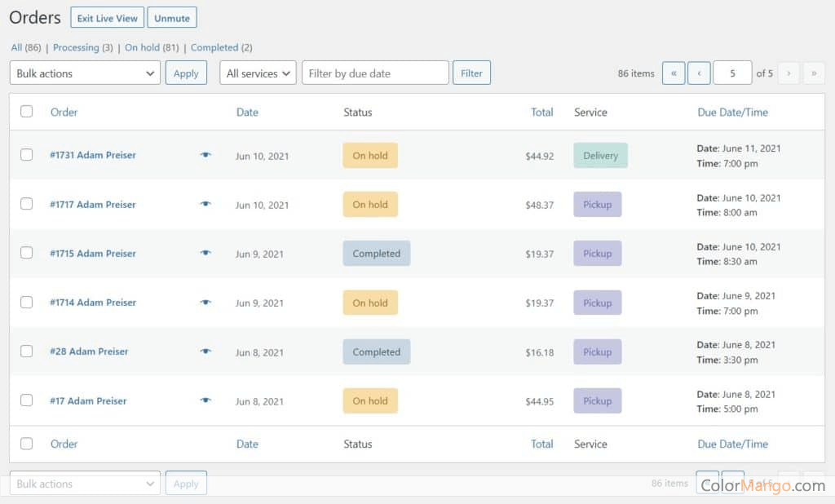Open the Bulk actions dropdown
The height and width of the screenshot is (504, 835).
pos(84,73)
